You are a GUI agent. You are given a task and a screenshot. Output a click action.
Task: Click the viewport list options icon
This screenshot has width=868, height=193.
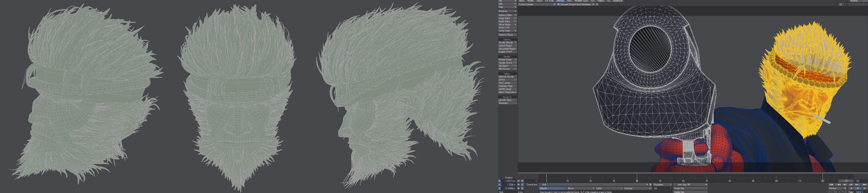840,4
